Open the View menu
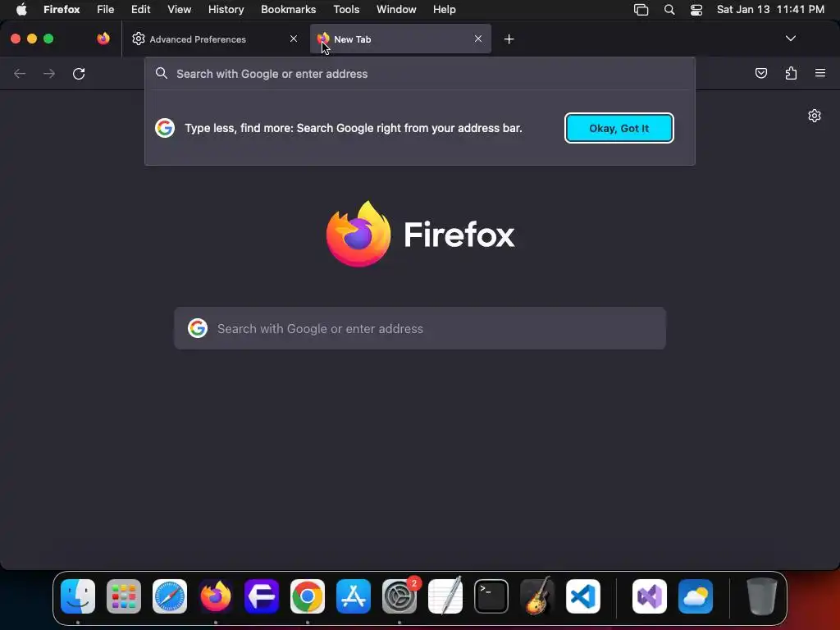The image size is (840, 630). point(179,9)
